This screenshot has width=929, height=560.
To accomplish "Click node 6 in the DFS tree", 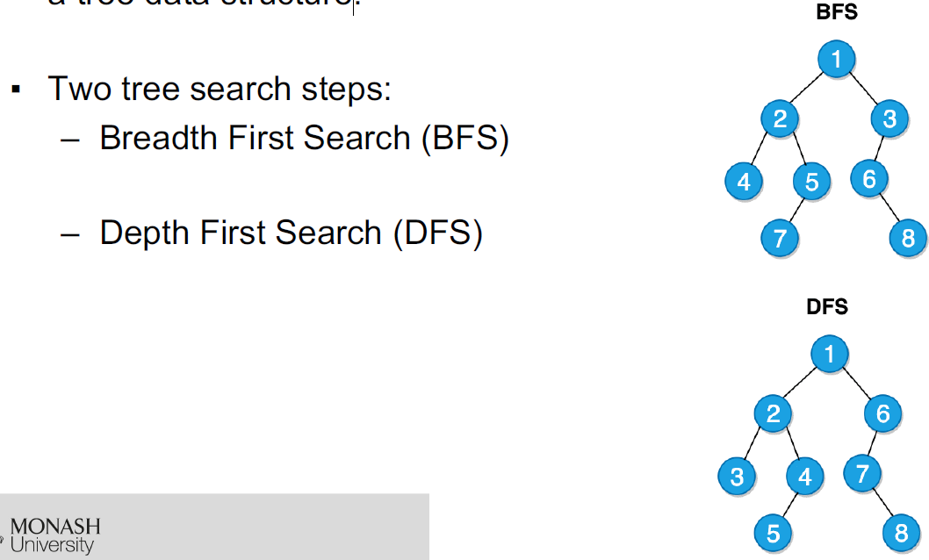I will (882, 413).
